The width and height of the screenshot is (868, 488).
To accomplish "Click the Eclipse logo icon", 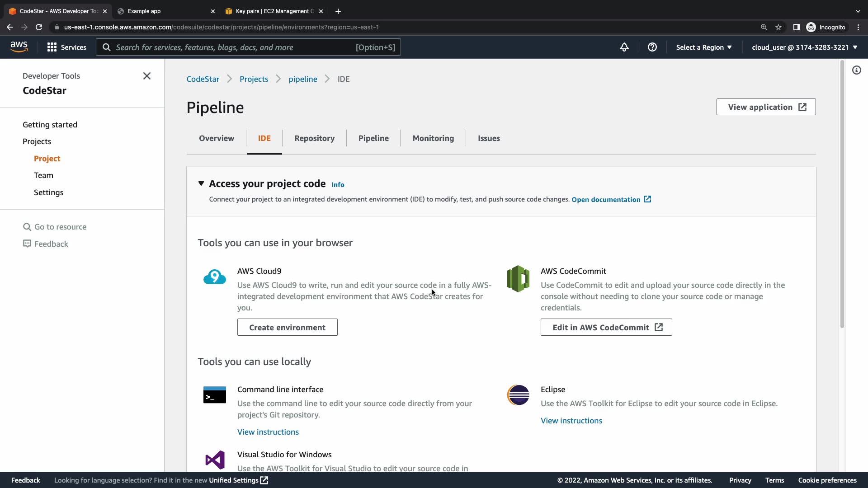I will point(518,395).
